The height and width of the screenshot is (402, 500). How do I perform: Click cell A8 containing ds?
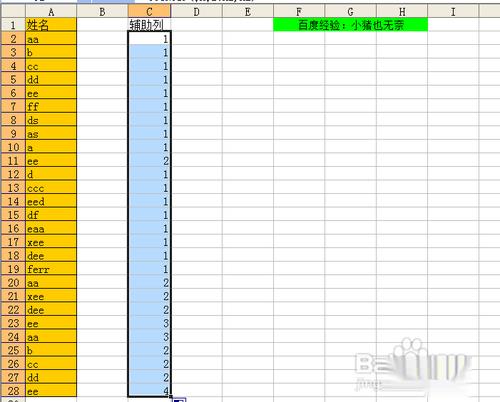point(51,120)
